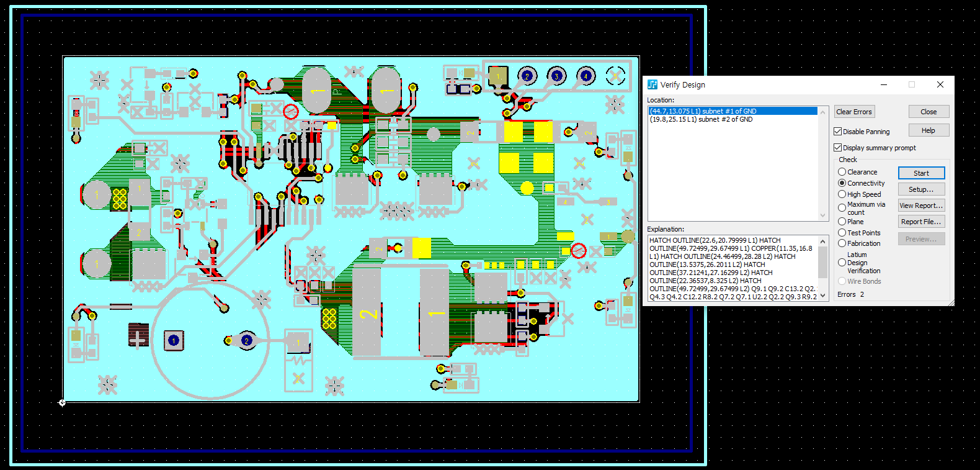This screenshot has width=980, height=470.
Task: Select the subnet #2 of GND error
Action: 701,119
